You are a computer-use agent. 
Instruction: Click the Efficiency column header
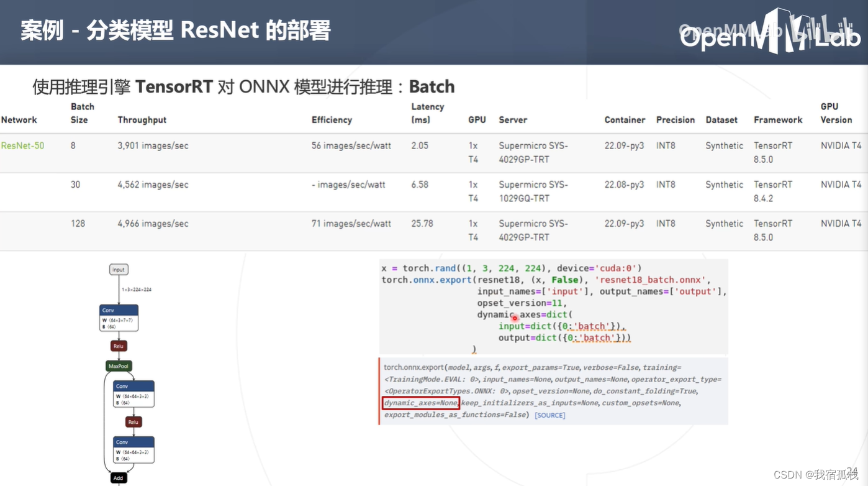coord(332,120)
